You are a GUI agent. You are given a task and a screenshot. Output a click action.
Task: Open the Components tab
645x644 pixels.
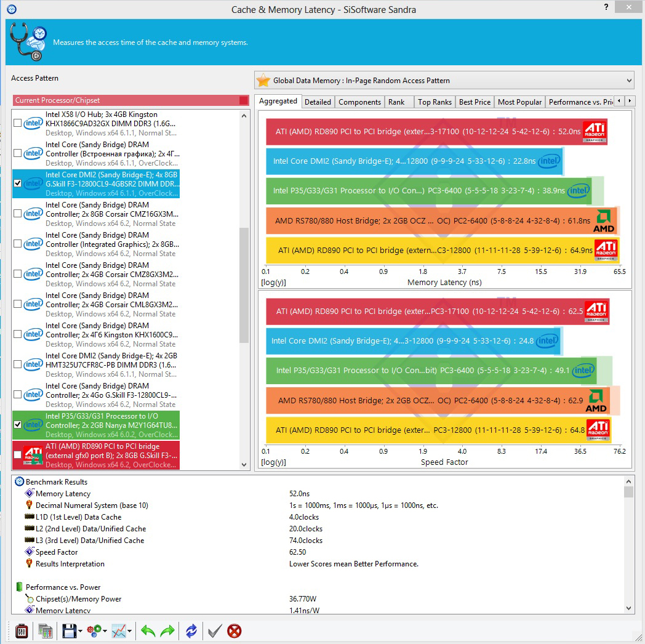[x=359, y=102]
